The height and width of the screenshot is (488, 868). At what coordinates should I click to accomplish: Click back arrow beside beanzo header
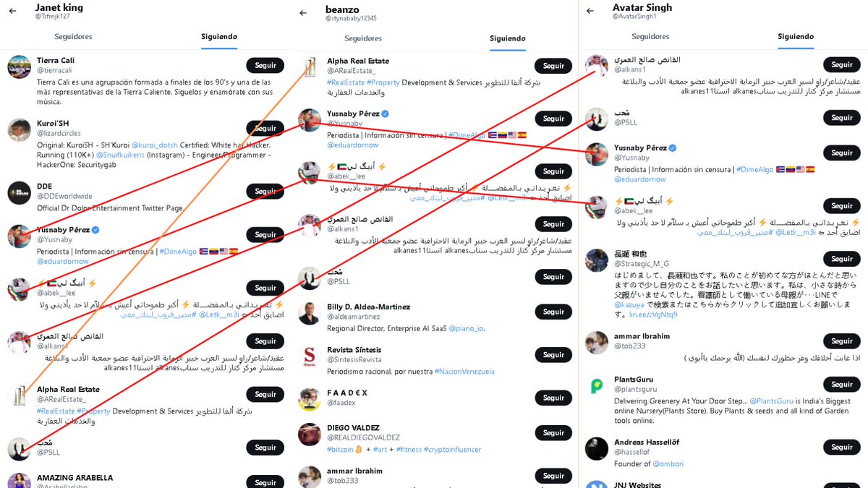click(302, 12)
